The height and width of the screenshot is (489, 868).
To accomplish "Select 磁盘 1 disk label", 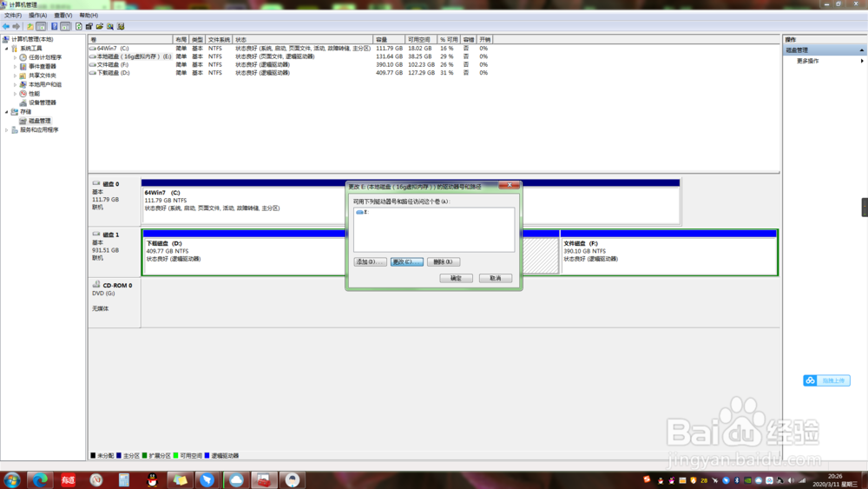I will coord(114,251).
